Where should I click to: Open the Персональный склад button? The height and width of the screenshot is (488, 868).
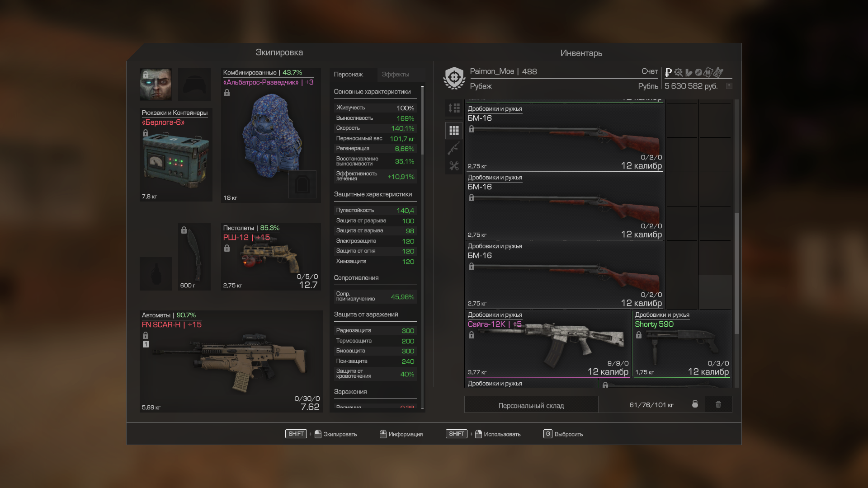[x=531, y=405]
